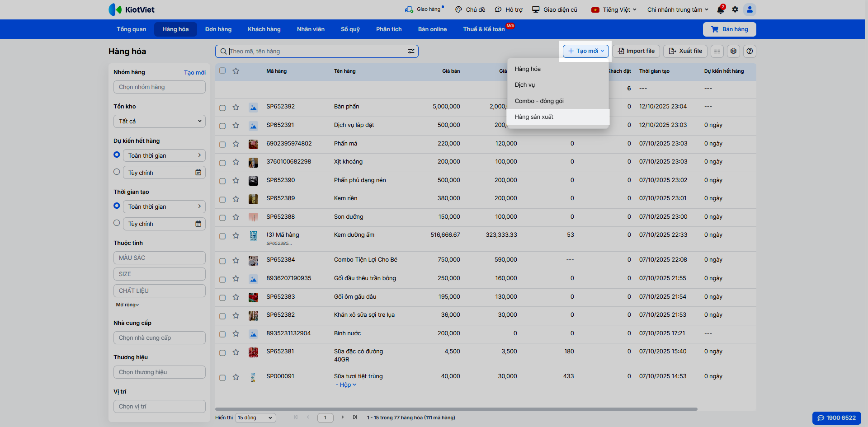Image resolution: width=868 pixels, height=427 pixels.
Task: Open the help question mark icon
Action: click(x=750, y=51)
